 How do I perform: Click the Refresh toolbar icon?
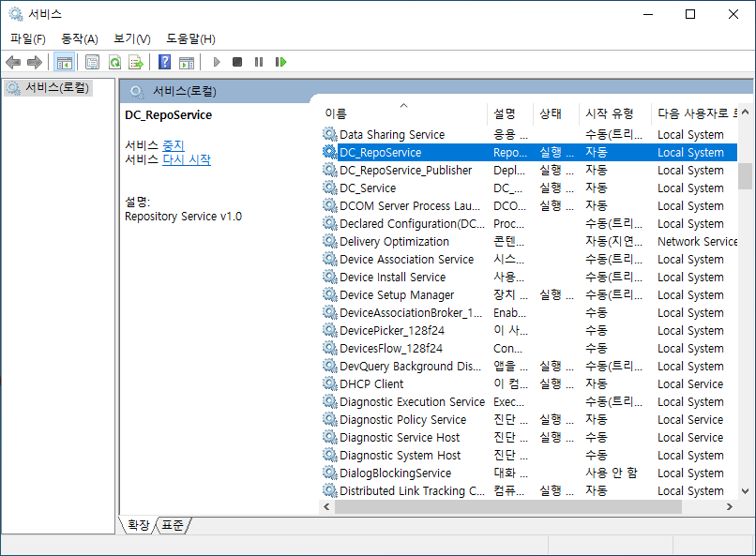tap(114, 62)
